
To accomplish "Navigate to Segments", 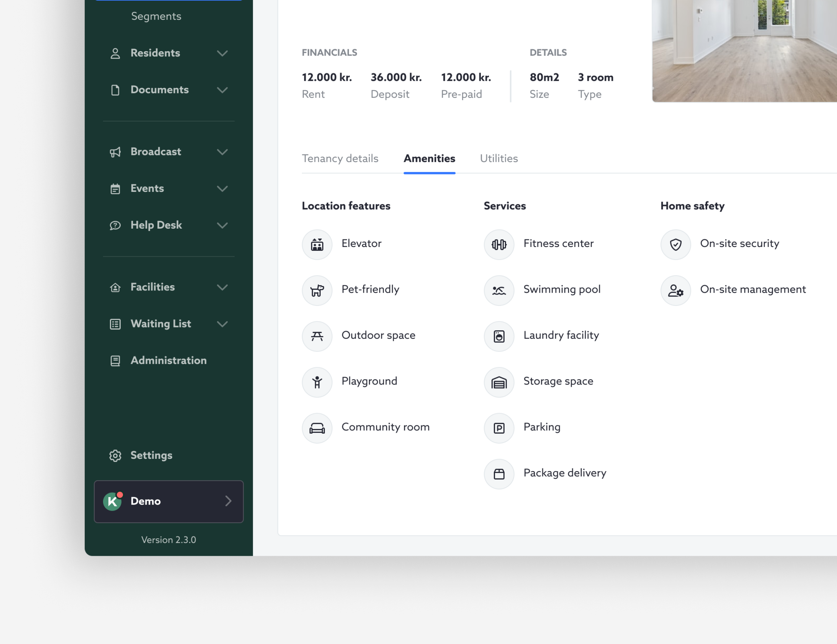I will [x=156, y=16].
